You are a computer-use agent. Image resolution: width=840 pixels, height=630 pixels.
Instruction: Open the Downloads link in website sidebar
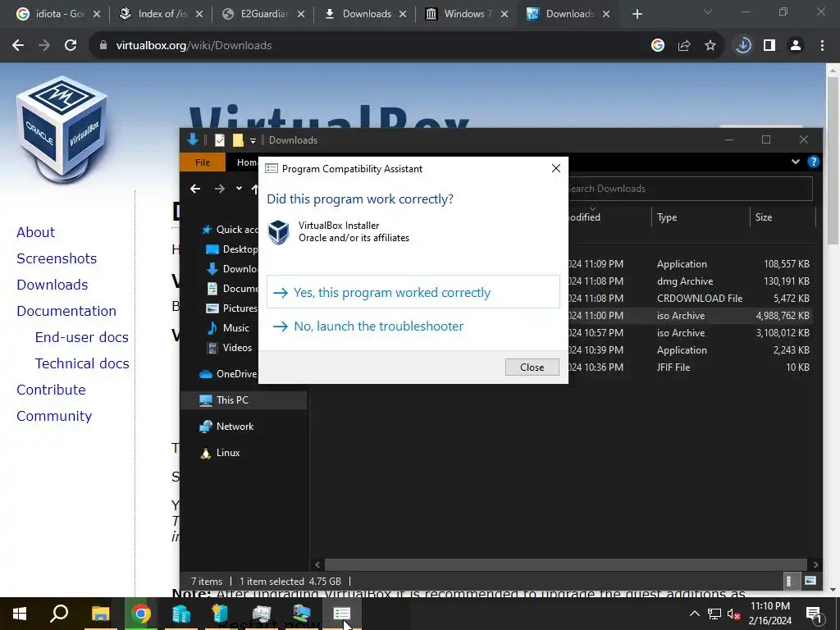[52, 285]
